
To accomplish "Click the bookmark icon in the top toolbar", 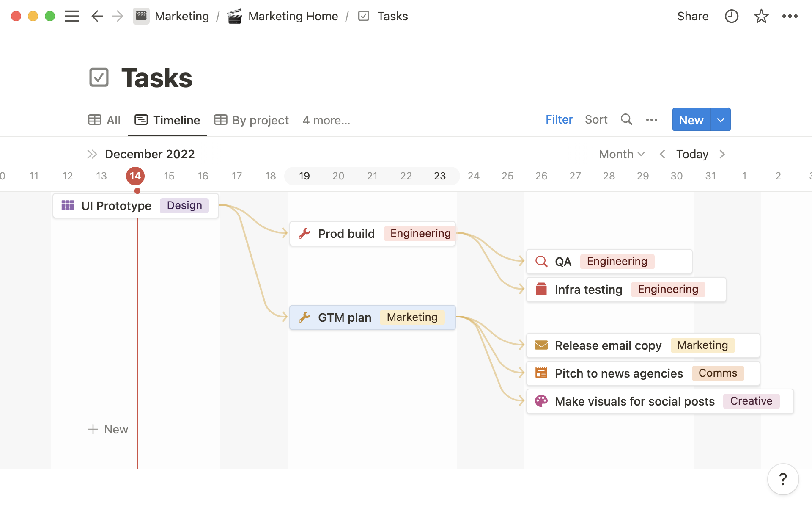I will coord(761,16).
